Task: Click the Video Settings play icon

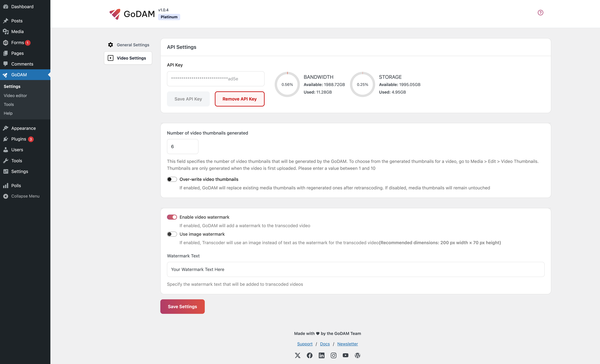Action: click(x=111, y=58)
